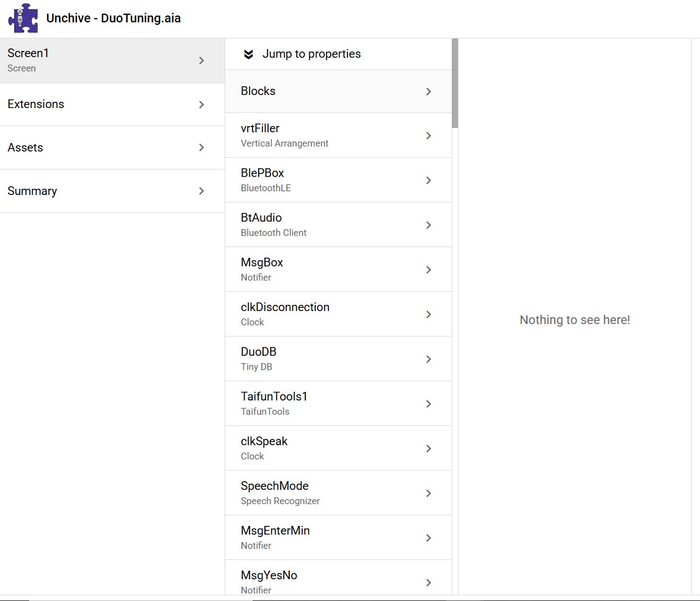The height and width of the screenshot is (601, 700).
Task: Click the Unchive puzzle logo icon
Action: (x=23, y=18)
